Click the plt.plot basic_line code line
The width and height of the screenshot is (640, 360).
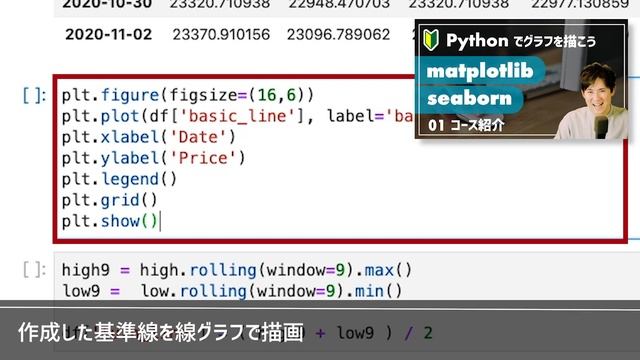click(x=238, y=116)
